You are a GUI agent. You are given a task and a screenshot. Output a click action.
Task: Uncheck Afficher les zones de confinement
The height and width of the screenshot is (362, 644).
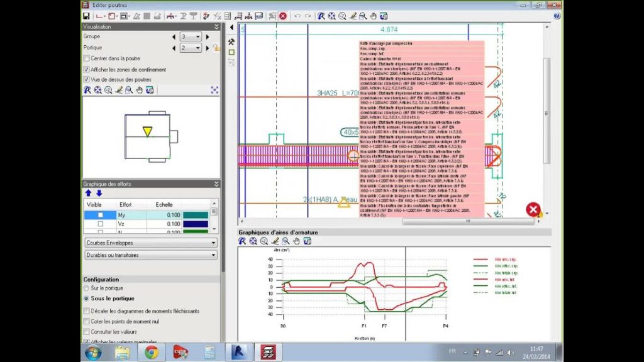pyautogui.click(x=87, y=69)
